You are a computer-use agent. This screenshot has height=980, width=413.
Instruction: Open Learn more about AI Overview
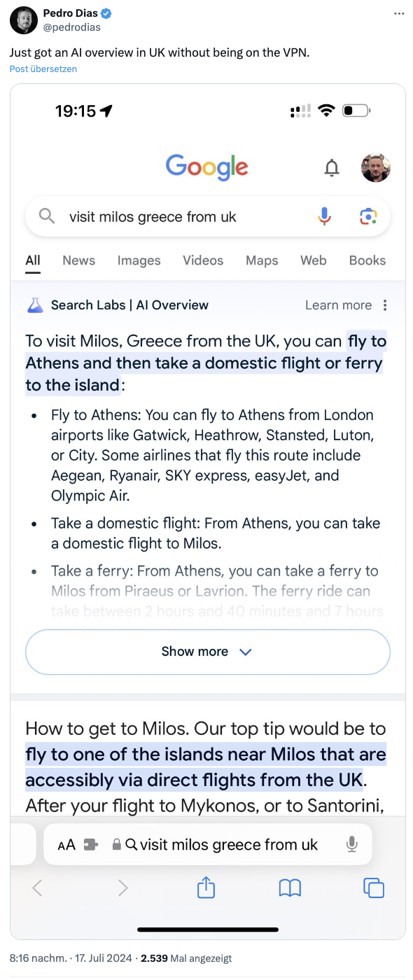(x=338, y=305)
